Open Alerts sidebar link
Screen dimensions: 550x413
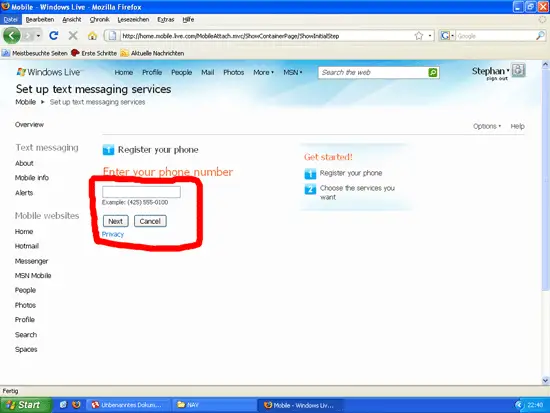pos(24,193)
